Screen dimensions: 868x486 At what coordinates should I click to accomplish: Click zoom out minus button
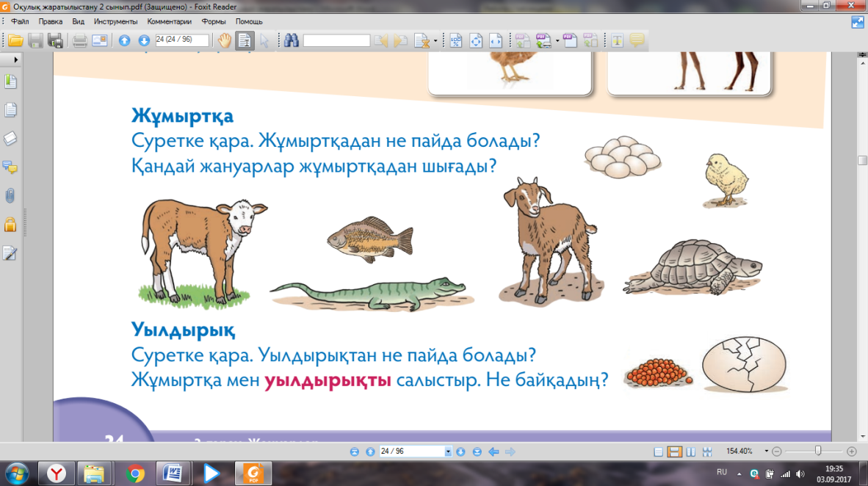[x=777, y=451]
